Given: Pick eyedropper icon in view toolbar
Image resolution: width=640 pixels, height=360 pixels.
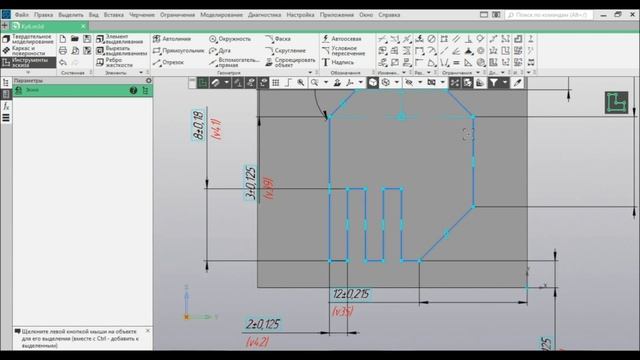Looking at the screenshot, I should [x=518, y=83].
